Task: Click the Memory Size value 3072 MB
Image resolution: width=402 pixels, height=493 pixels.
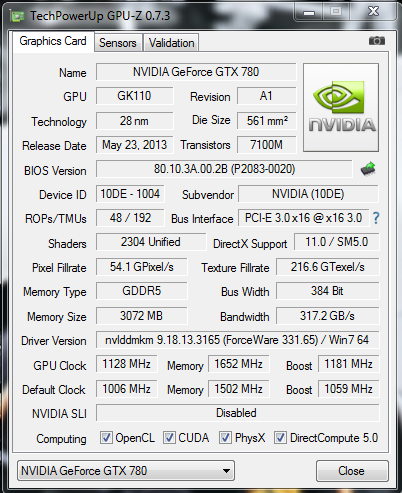Action: pyautogui.click(x=142, y=315)
